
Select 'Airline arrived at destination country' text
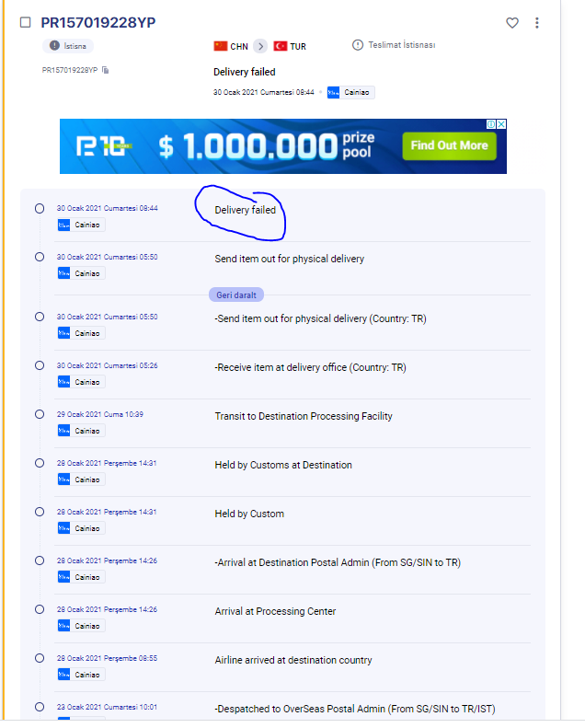point(293,660)
